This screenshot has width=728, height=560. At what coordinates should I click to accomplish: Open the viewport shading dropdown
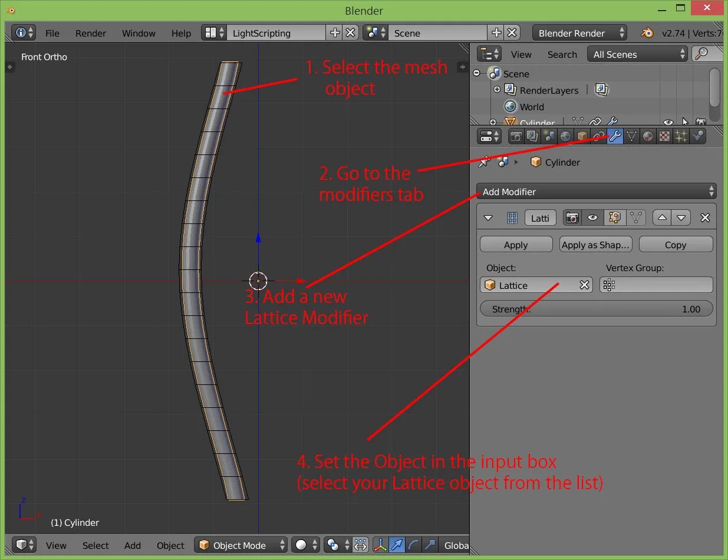click(307, 545)
